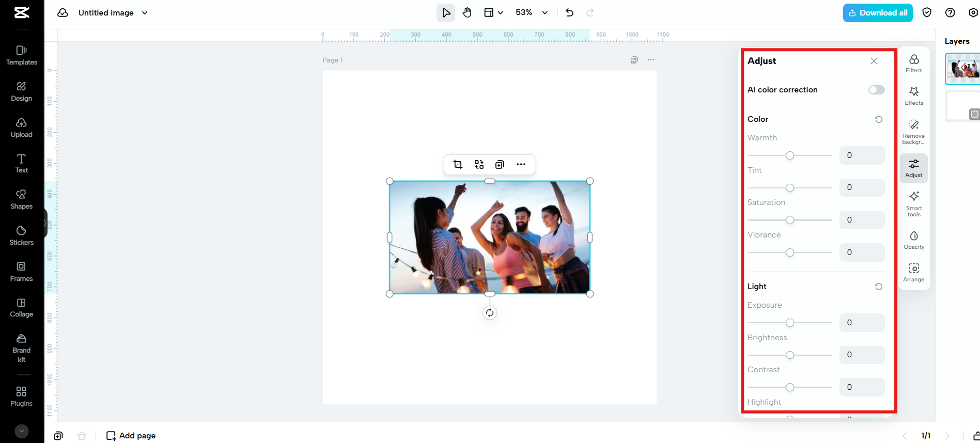The image size is (980, 443).
Task: Reset the Color adjustments
Action: [x=879, y=119]
